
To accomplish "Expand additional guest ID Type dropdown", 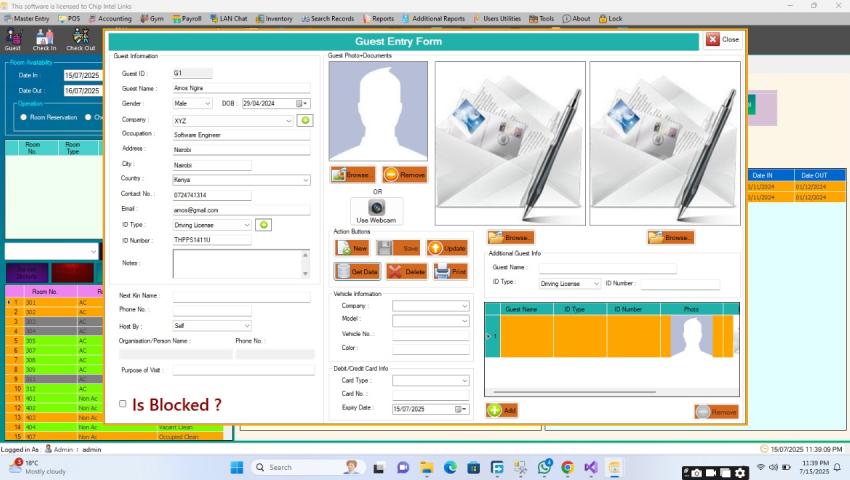I will [596, 284].
